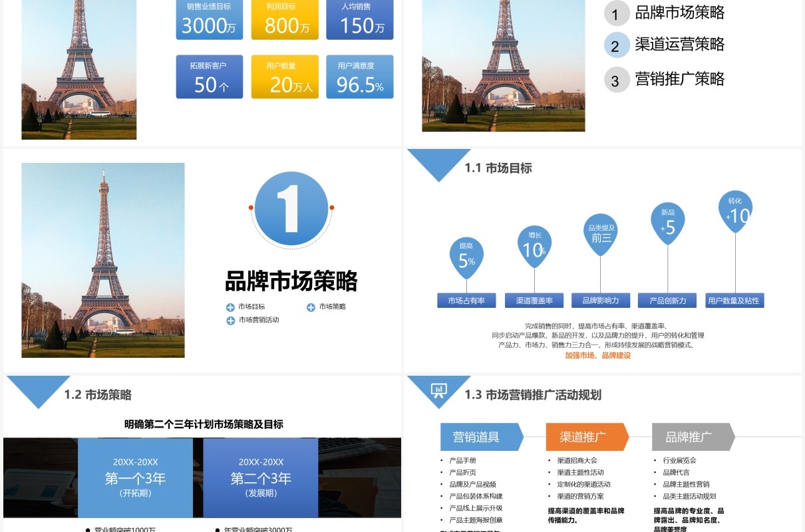Click the 第二个3年 (发展期) block
The image size is (805, 532).
tap(261, 477)
